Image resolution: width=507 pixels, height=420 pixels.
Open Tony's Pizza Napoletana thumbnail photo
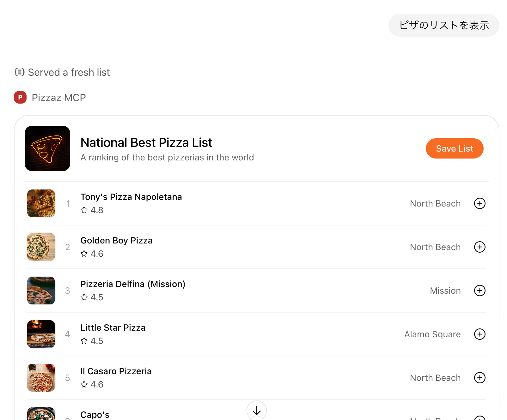pyautogui.click(x=41, y=203)
